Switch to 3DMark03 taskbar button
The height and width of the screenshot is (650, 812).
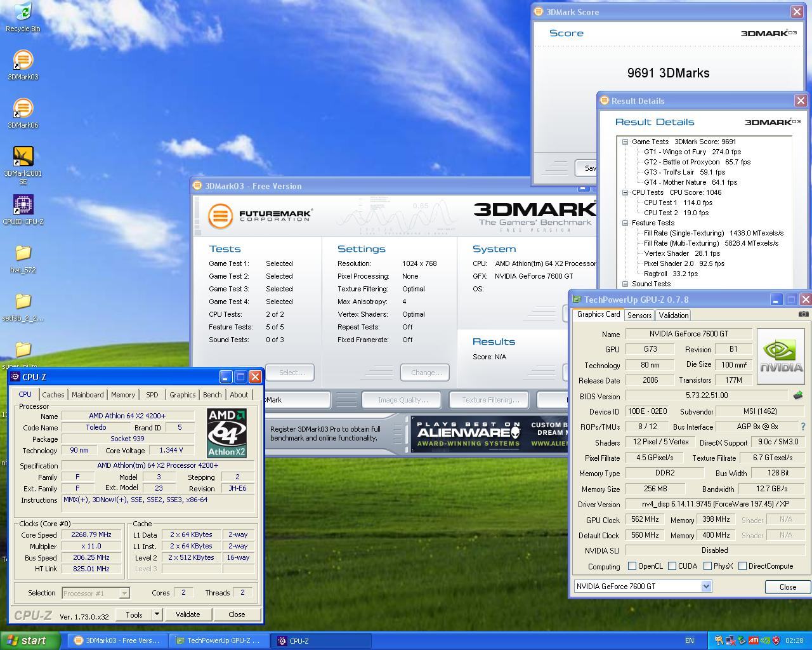[x=117, y=640]
